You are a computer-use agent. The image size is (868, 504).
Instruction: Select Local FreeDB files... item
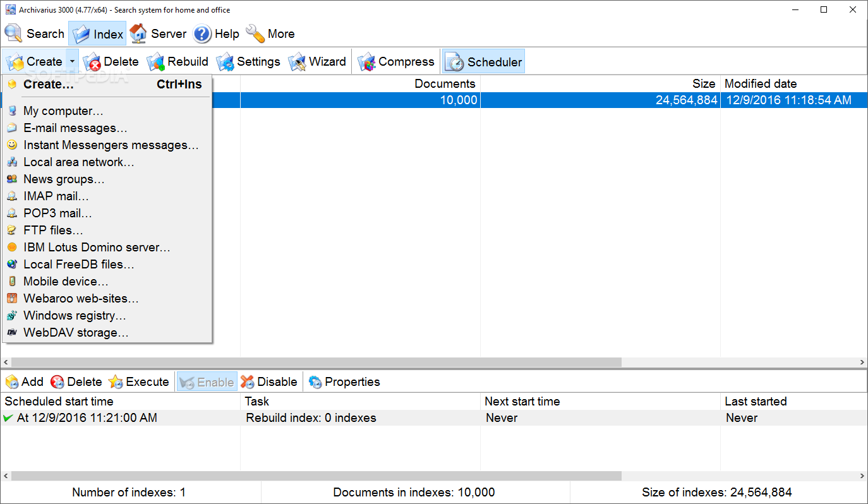(x=107, y=265)
